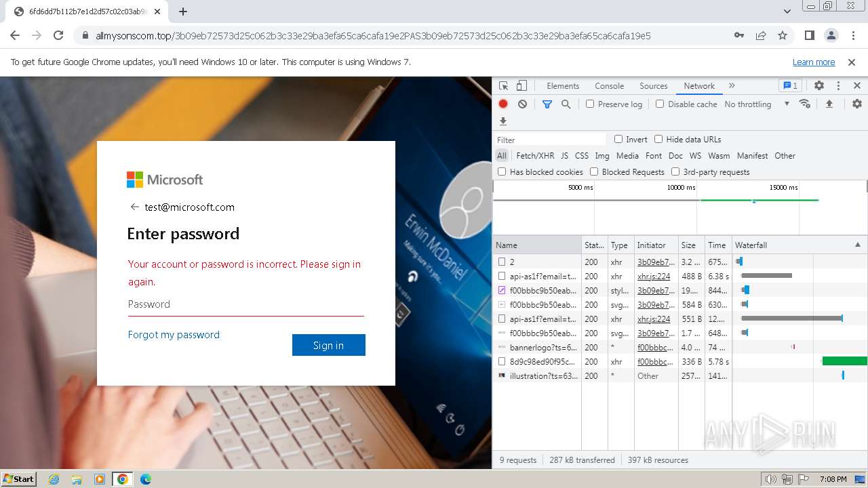The image size is (868, 488).
Task: Sort by Waterfall column arrow
Action: (x=857, y=245)
